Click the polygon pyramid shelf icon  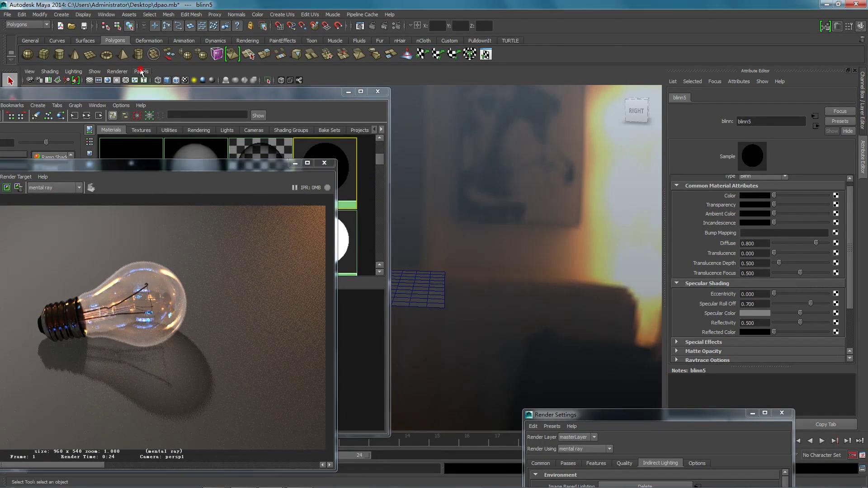tap(123, 55)
